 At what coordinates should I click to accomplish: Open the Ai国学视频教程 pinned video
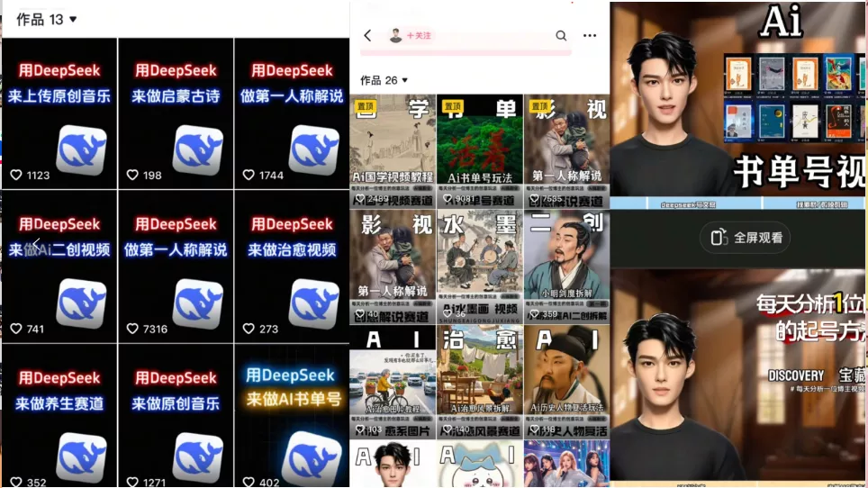[x=393, y=149]
